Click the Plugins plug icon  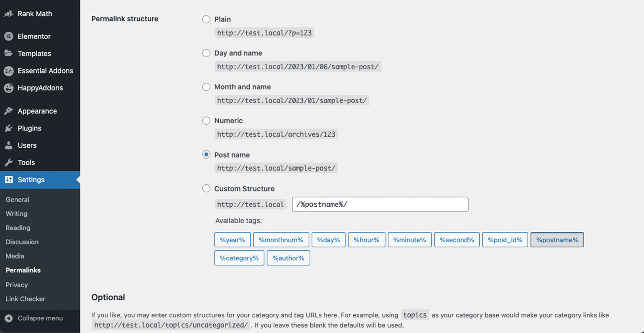click(9, 128)
